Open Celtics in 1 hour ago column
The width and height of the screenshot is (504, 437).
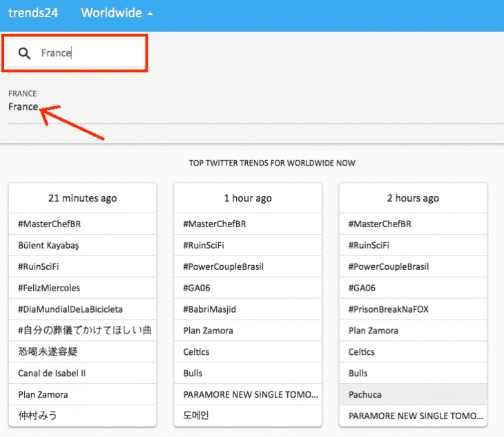[196, 352]
